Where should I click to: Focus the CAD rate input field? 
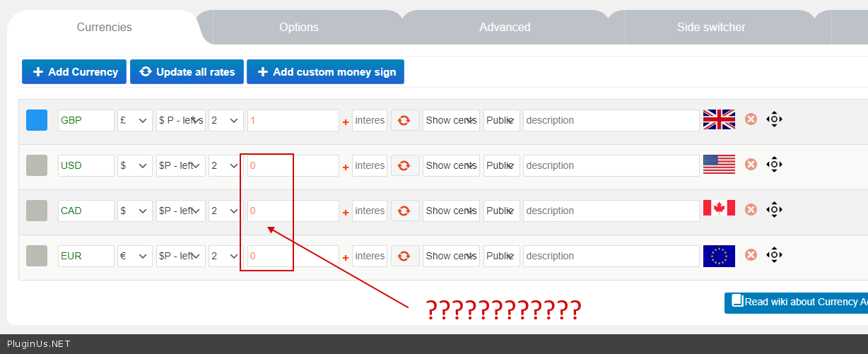coord(293,211)
